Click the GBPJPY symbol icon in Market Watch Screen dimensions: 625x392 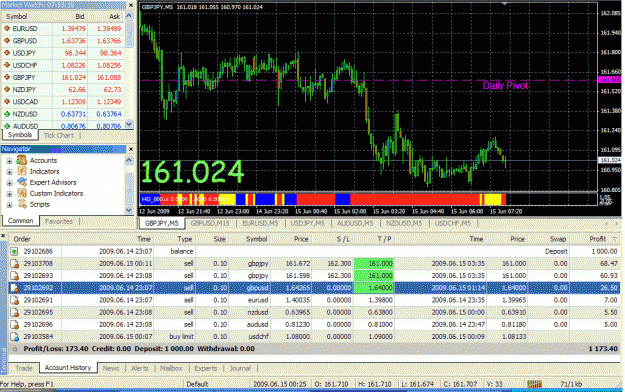point(7,77)
